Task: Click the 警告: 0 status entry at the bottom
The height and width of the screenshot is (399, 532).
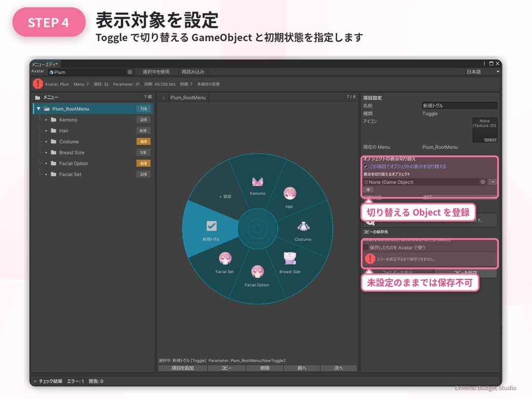Action: [96, 381]
